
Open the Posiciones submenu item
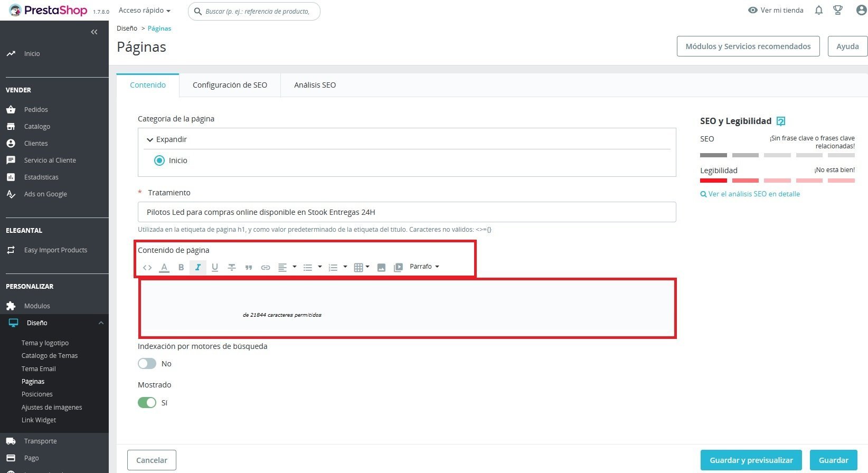tap(37, 394)
